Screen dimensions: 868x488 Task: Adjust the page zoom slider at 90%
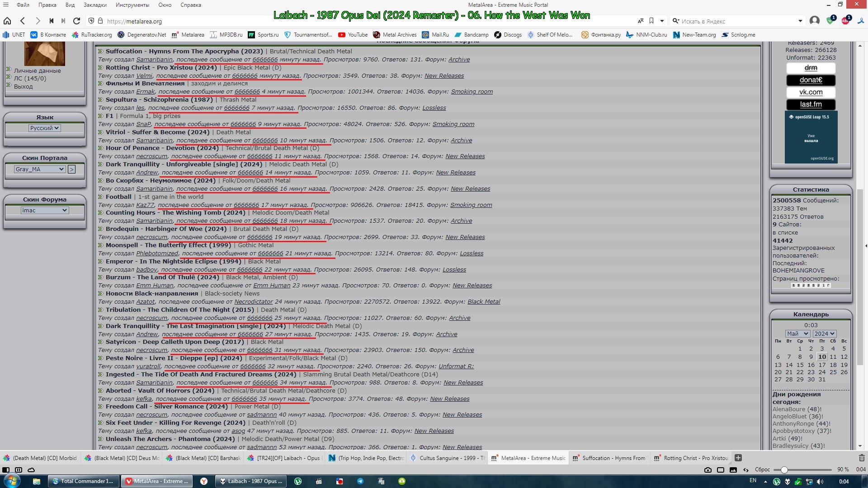pos(784,469)
